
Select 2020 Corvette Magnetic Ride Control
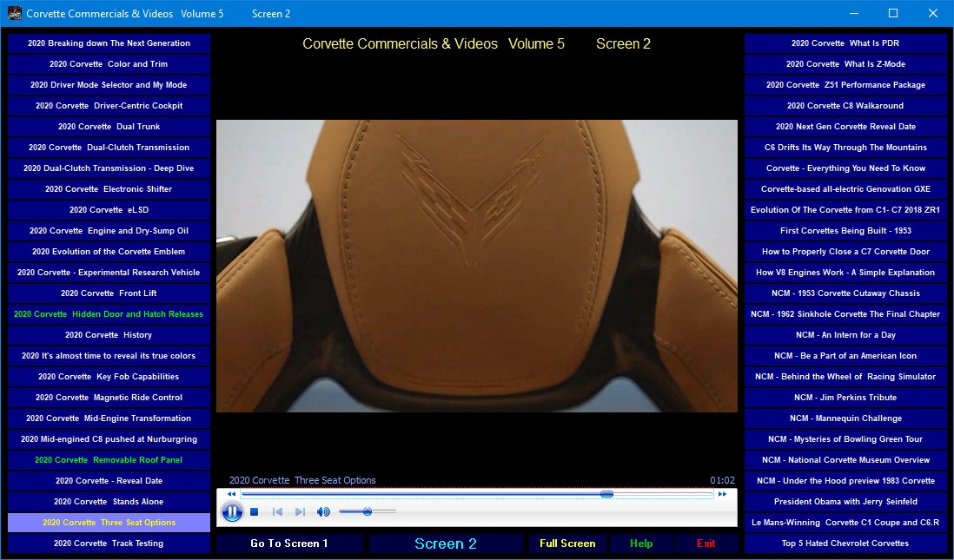coord(109,398)
